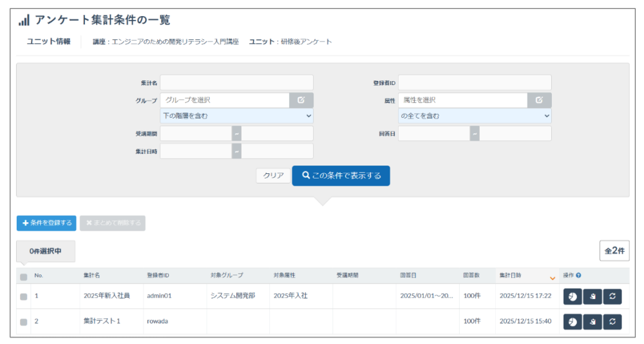This screenshot has width=644, height=344.
Task: Open attribute selector edit icon next to 属性
Action: click(x=539, y=100)
